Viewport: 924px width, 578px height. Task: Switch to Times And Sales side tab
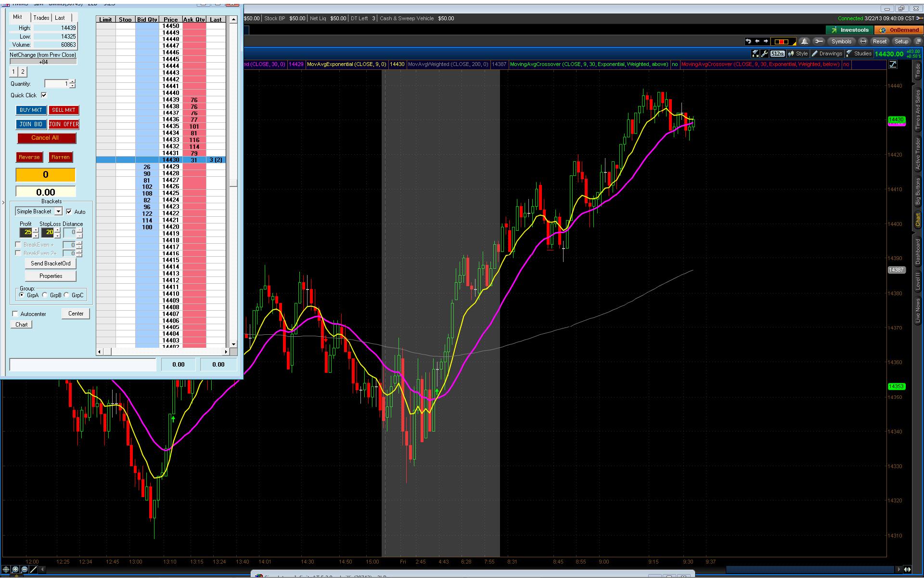(x=918, y=110)
